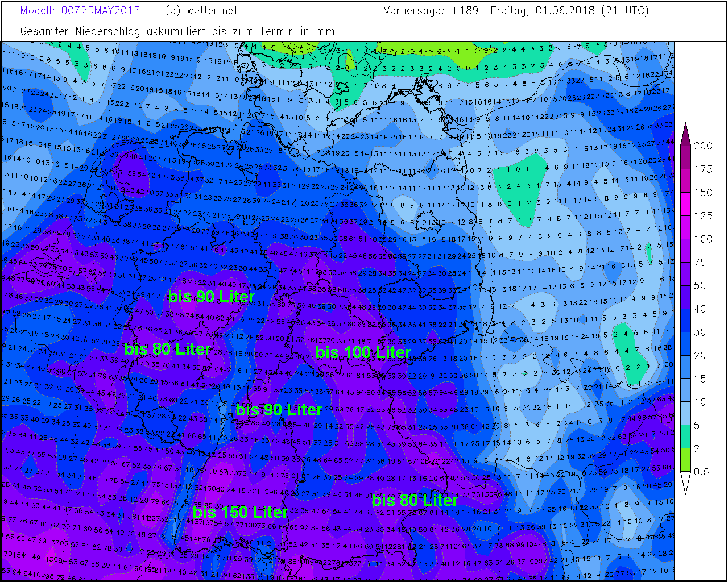The image size is (728, 582).
Task: Select the legend color band between 100 and 125
Action: point(685,227)
